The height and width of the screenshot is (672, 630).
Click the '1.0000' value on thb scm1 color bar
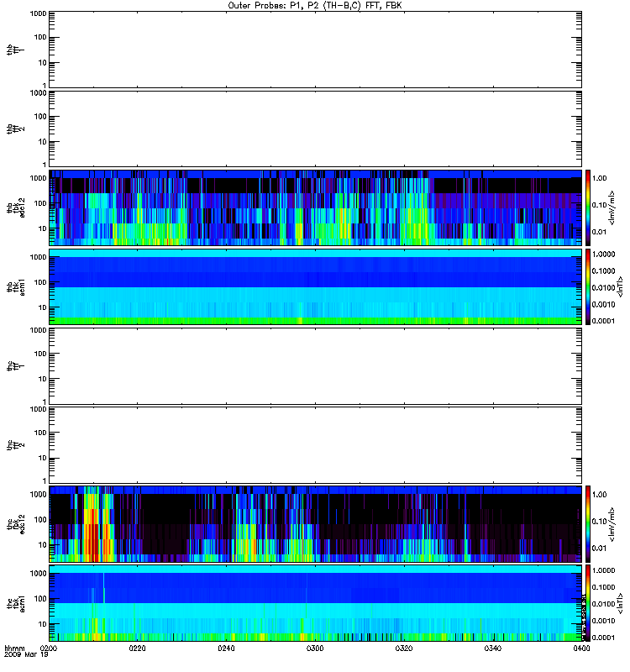603,255
